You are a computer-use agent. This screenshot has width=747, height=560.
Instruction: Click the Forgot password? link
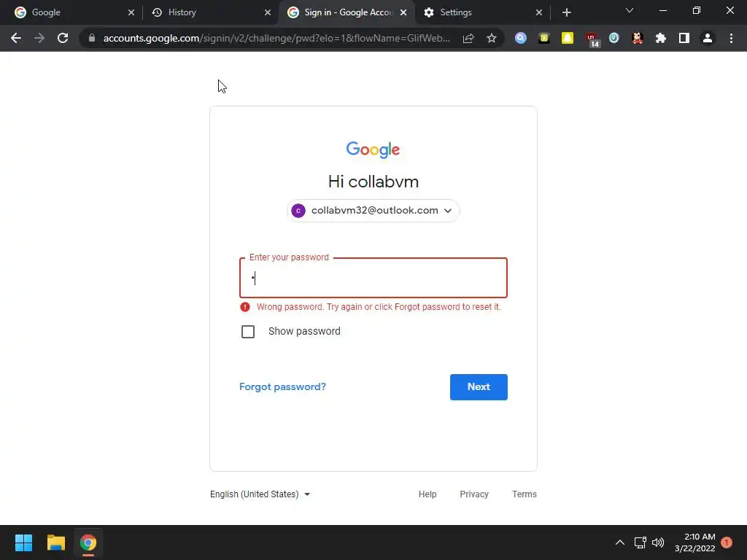282,386
